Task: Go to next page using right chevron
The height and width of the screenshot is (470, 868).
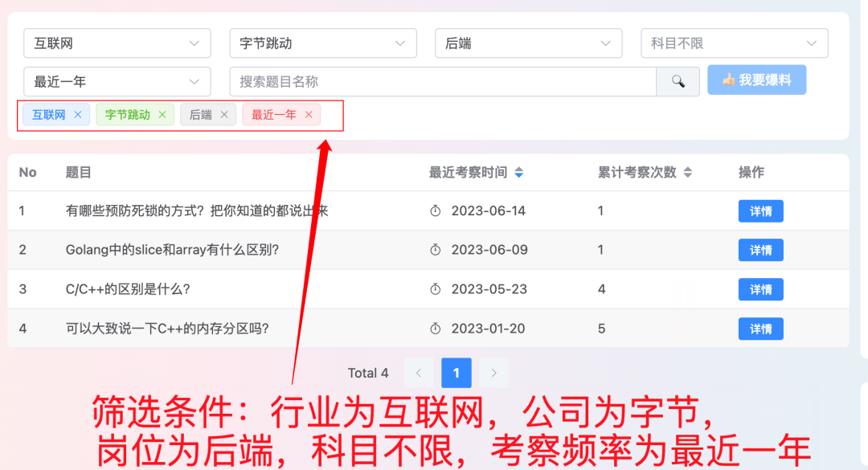Action: (x=493, y=373)
